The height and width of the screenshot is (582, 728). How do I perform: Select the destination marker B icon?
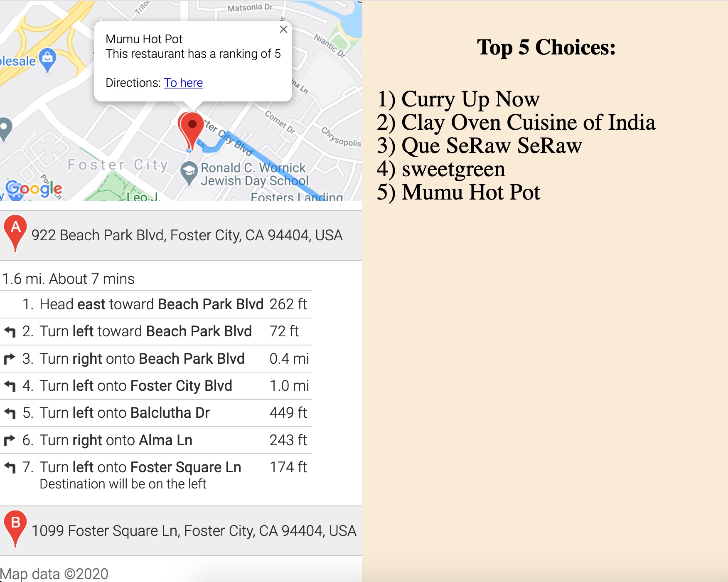tap(15, 529)
